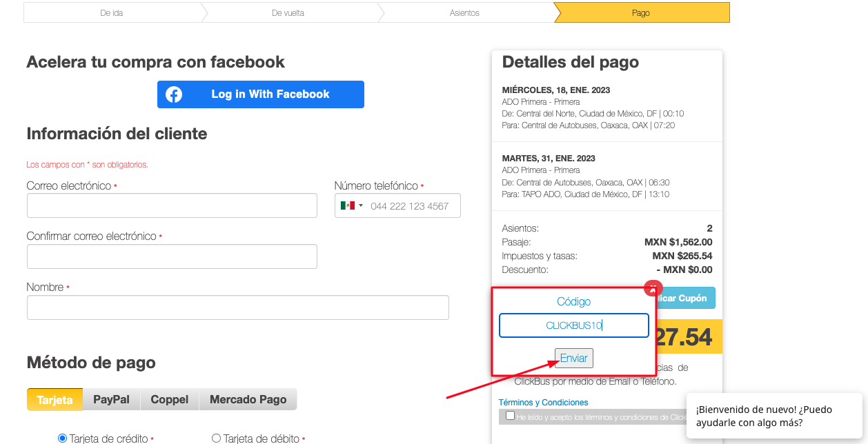The image size is (868, 444).
Task: Switch to Mercado Pago payment tab
Action: (248, 400)
